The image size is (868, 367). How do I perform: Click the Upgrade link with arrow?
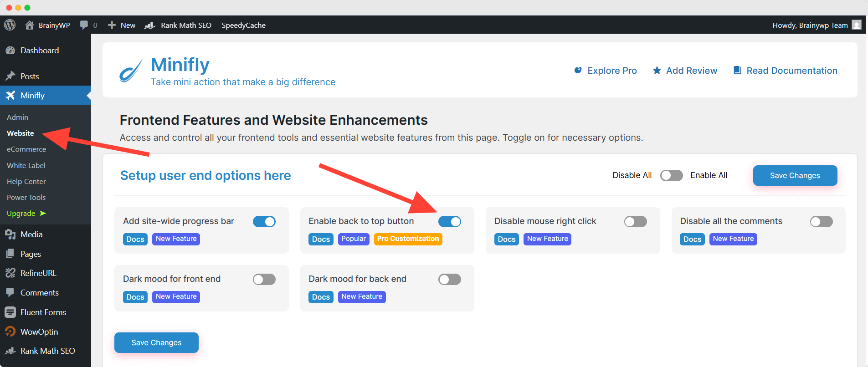click(x=26, y=214)
